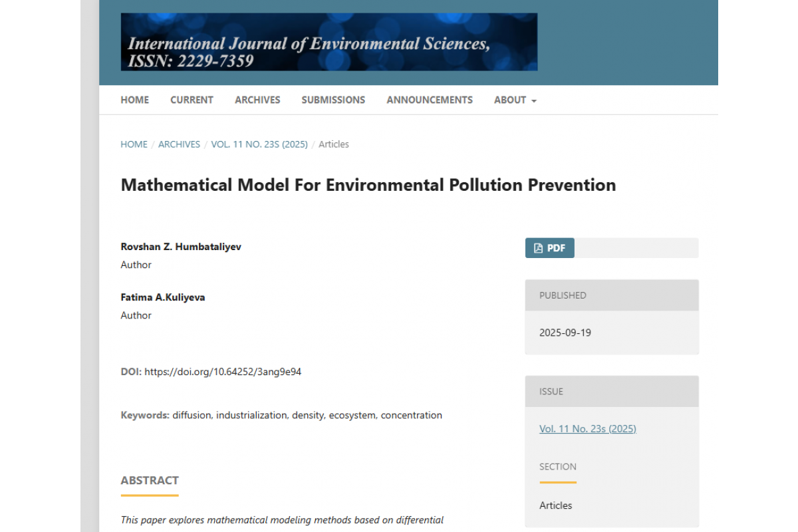Image resolution: width=798 pixels, height=532 pixels.
Task: Select ARCHIVES in the main navigation bar
Action: 257,100
